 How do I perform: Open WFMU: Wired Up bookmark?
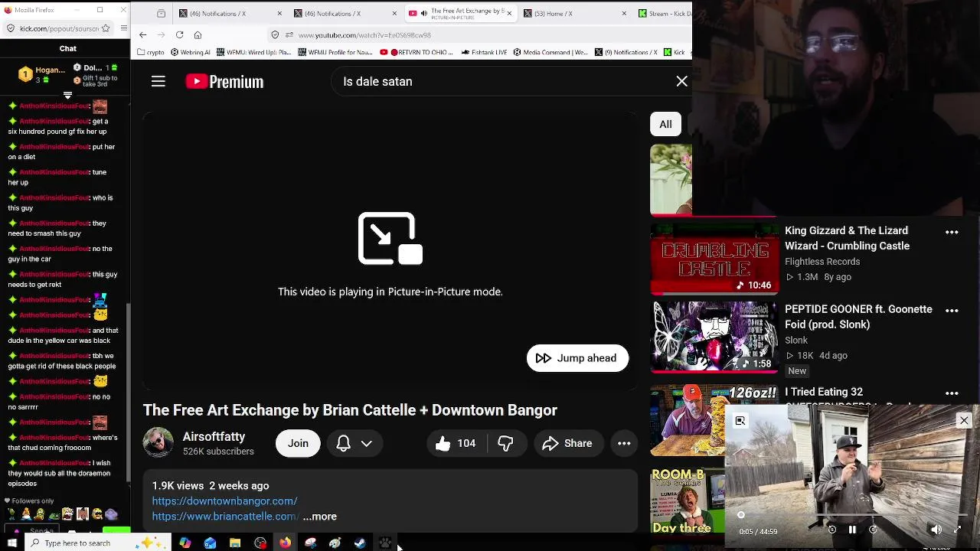point(253,52)
